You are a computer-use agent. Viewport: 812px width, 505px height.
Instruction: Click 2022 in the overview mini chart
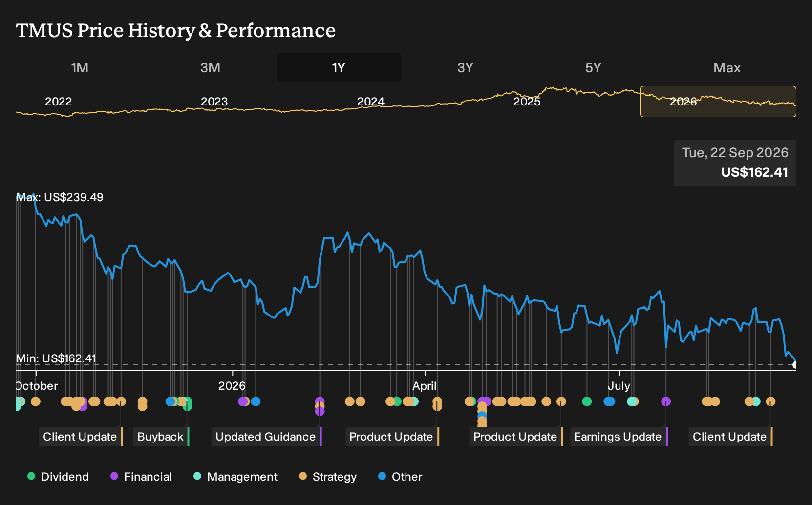(x=58, y=102)
